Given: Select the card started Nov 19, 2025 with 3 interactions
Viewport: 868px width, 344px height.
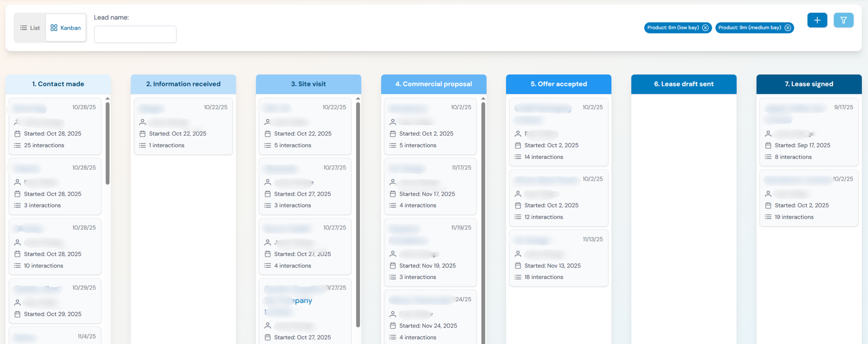Looking at the screenshot, I should pyautogui.click(x=430, y=253).
